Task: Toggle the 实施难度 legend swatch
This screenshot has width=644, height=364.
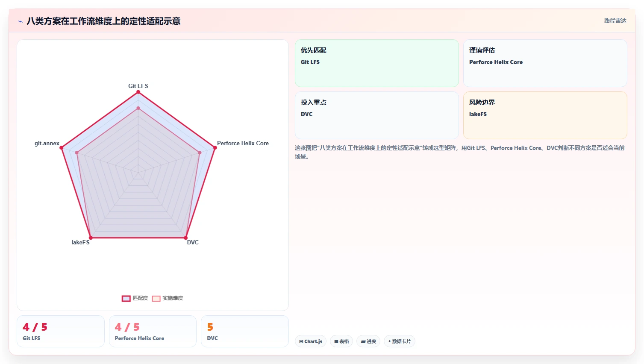Action: pyautogui.click(x=156, y=298)
